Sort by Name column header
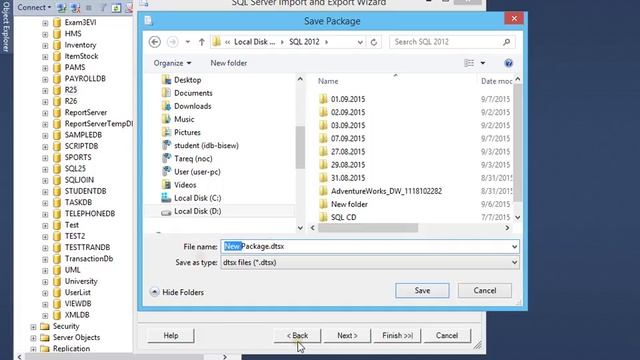Viewport: 640px width, 360px height. tap(328, 81)
